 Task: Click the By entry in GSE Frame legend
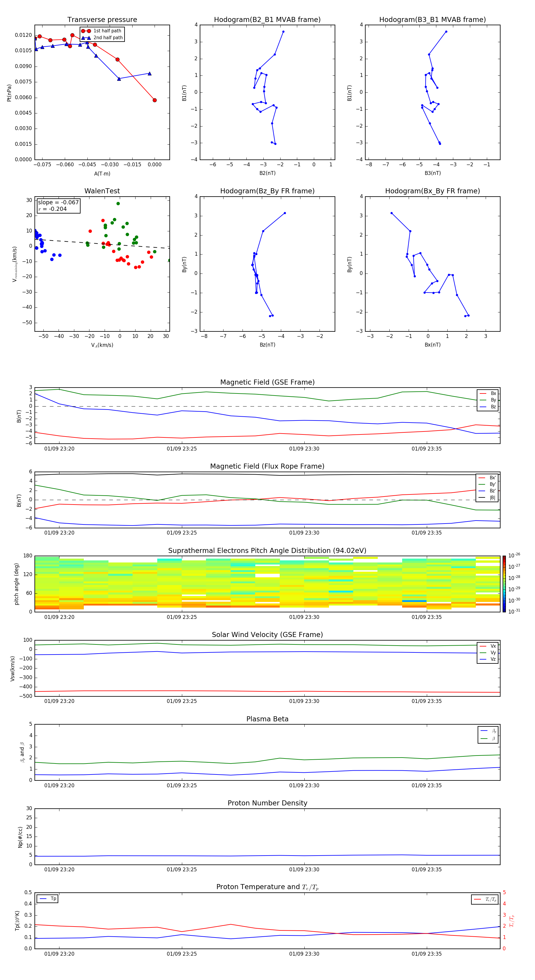click(x=488, y=400)
